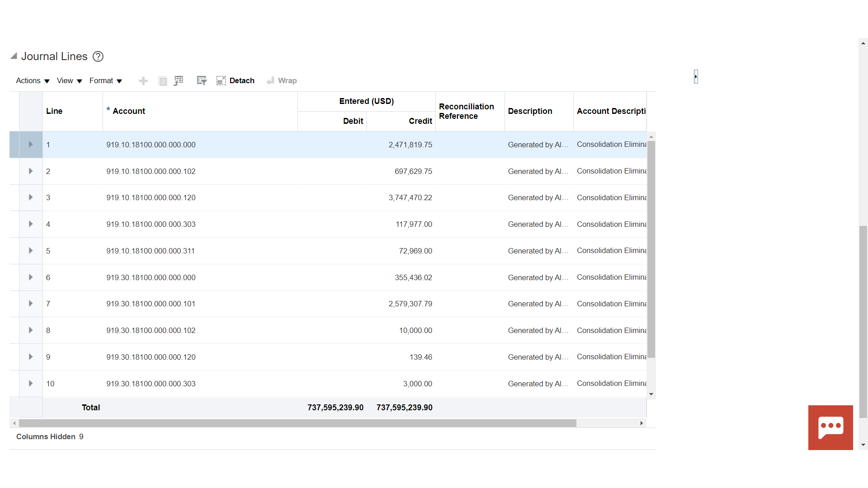868x488 pixels.
Task: Click the table horizontal scroll right arrow
Action: (642, 423)
